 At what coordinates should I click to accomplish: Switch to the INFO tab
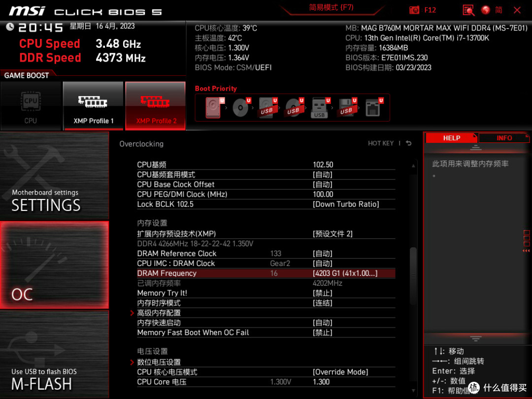point(504,138)
